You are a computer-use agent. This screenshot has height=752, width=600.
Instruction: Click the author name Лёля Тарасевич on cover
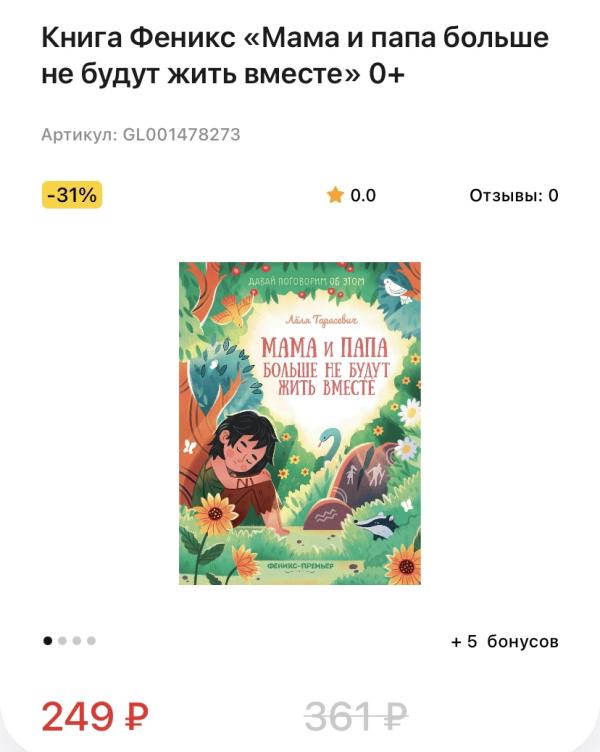[322, 320]
